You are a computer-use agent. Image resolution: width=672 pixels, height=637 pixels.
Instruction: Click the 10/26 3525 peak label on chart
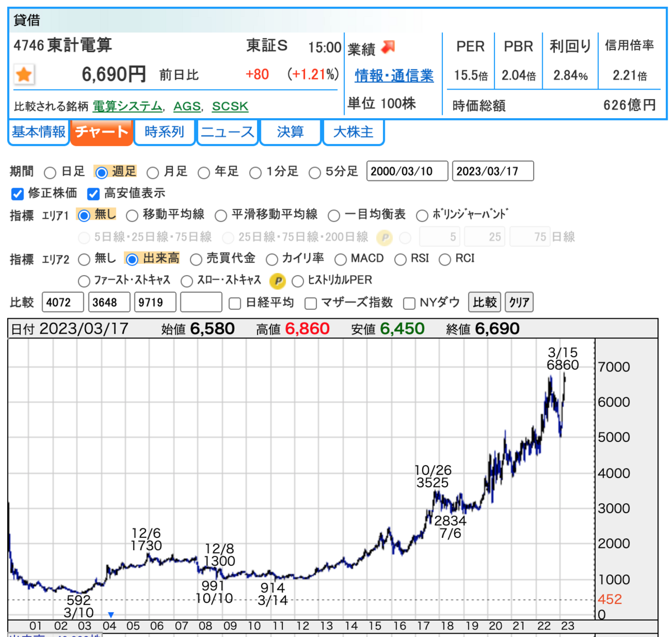(x=433, y=476)
